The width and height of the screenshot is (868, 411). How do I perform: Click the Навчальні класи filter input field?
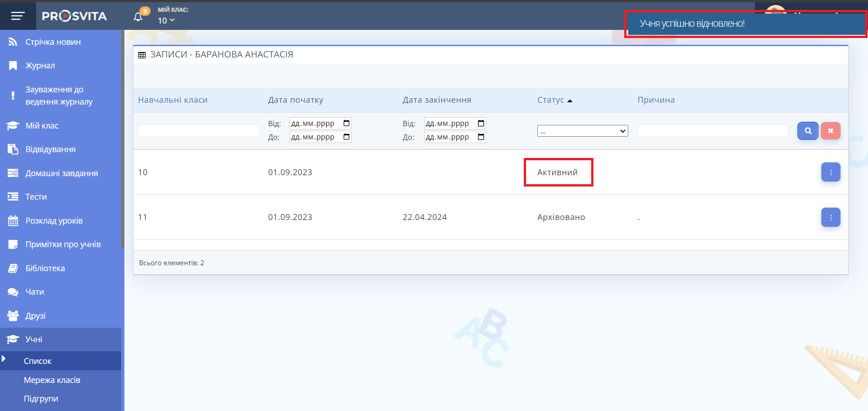coord(198,131)
